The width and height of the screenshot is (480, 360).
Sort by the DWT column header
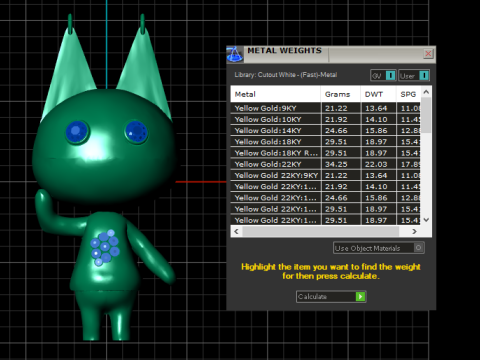pyautogui.click(x=378, y=94)
